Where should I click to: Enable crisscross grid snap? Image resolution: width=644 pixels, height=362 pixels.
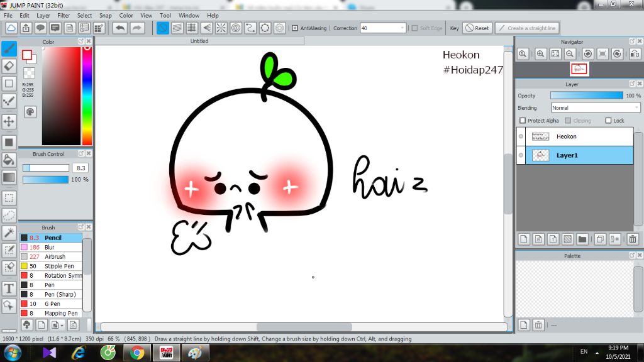(x=192, y=28)
